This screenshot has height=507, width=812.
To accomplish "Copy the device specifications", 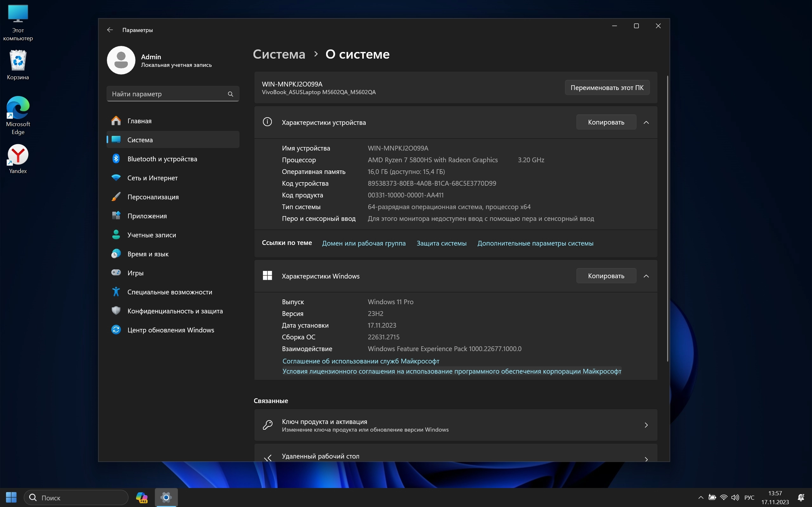I will tap(606, 122).
